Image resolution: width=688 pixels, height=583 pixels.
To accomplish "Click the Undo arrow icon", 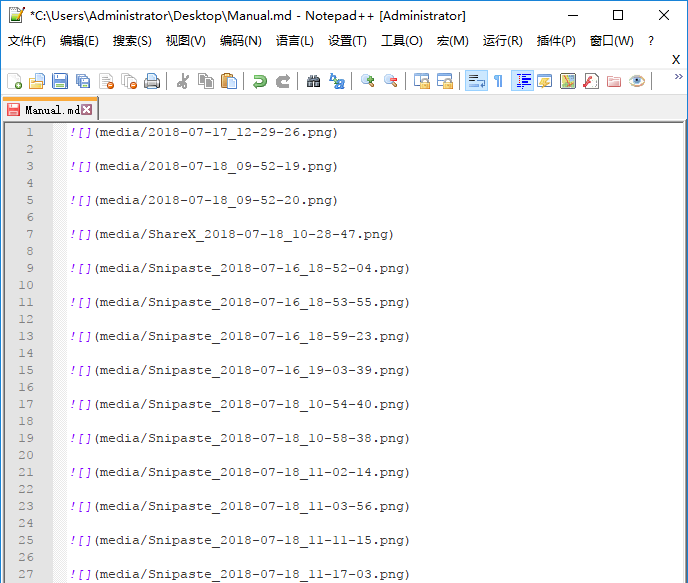I will 260,81.
